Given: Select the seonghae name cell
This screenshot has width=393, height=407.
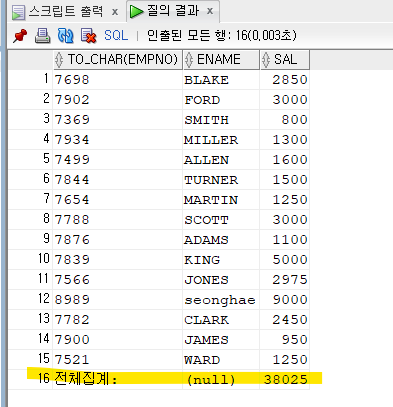Looking at the screenshot, I should click(221, 300).
